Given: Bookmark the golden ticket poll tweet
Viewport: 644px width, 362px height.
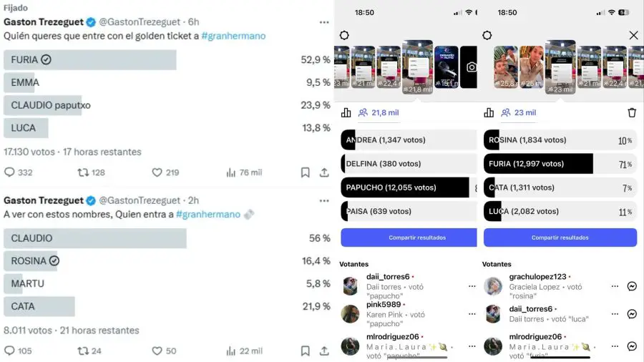Looking at the screenshot, I should [305, 172].
